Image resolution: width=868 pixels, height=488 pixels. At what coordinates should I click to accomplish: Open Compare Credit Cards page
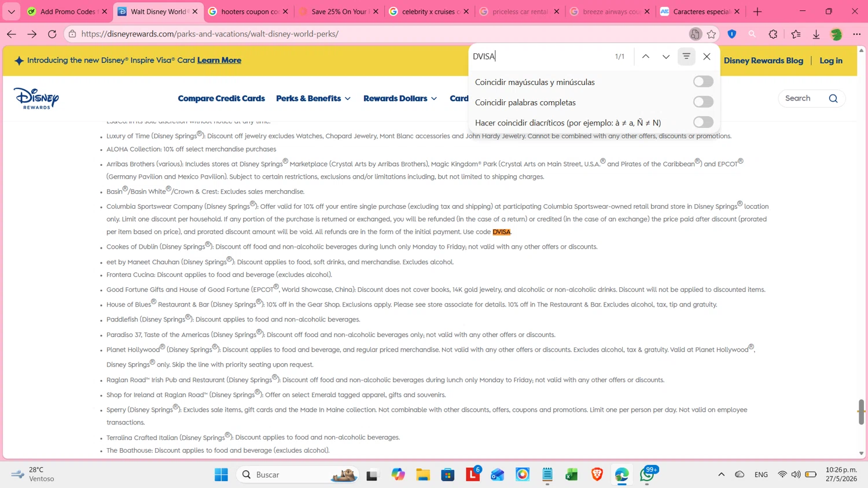point(221,98)
